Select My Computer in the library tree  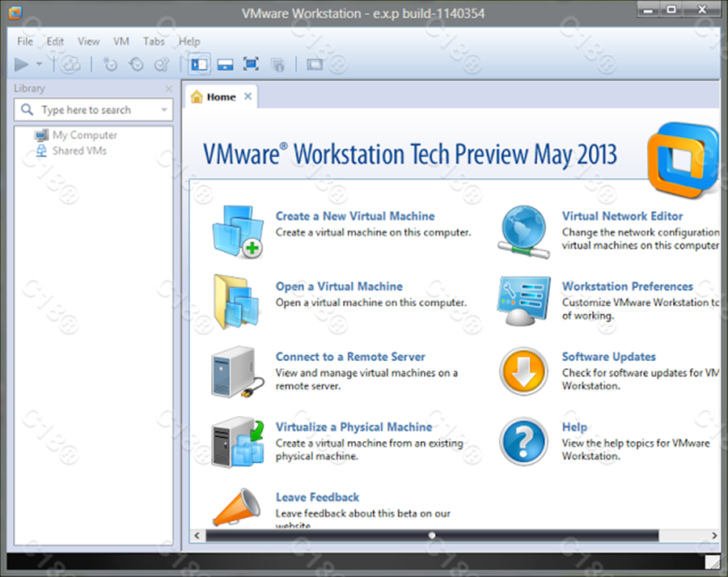tap(84, 135)
